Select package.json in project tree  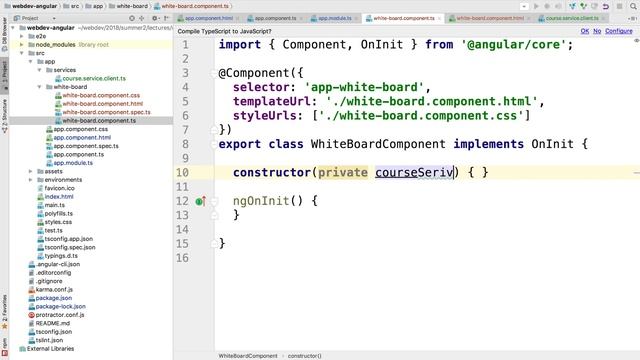53,298
